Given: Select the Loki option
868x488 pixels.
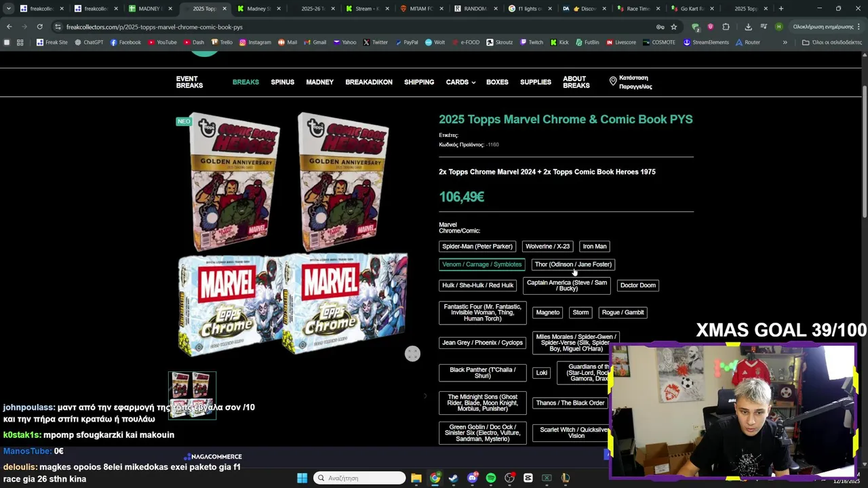Looking at the screenshot, I should pyautogui.click(x=541, y=373).
